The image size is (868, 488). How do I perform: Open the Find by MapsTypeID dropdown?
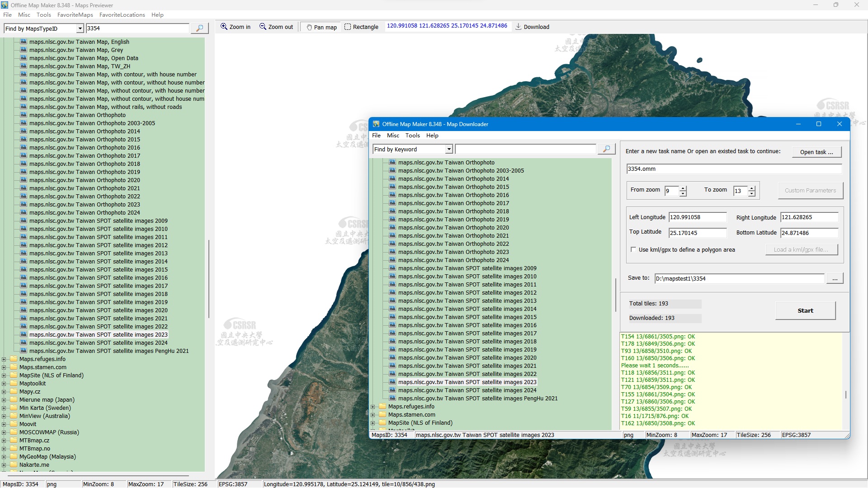click(80, 28)
